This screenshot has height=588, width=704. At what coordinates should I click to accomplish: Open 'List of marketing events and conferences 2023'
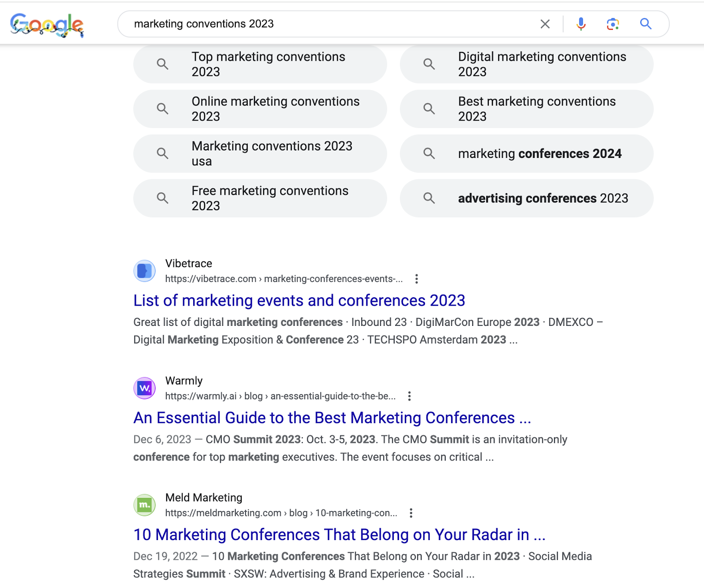[299, 300]
